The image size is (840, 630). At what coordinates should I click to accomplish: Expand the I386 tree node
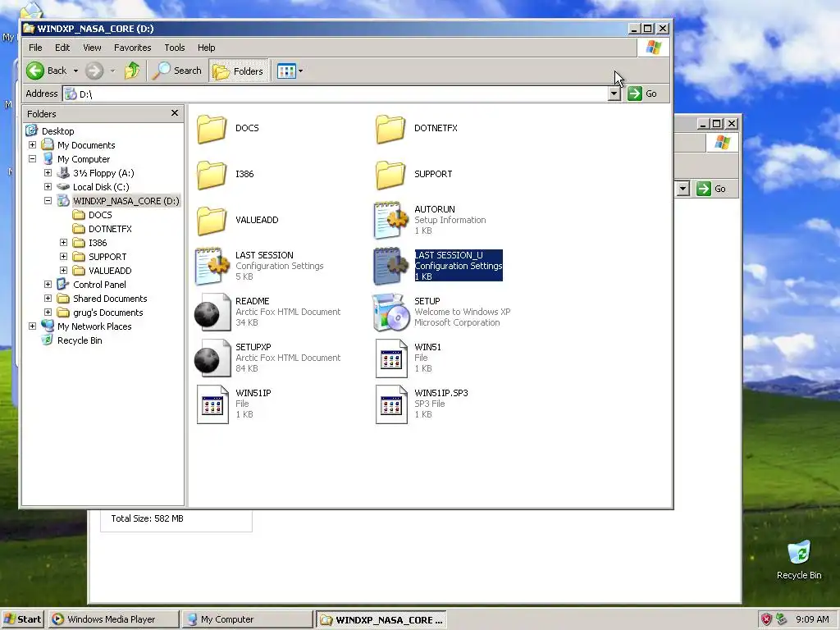[63, 243]
